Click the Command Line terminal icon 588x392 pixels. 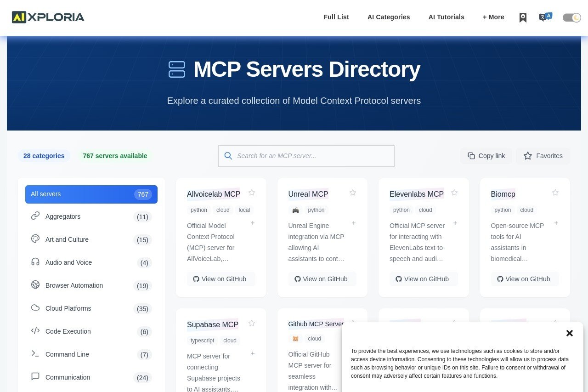pos(35,353)
